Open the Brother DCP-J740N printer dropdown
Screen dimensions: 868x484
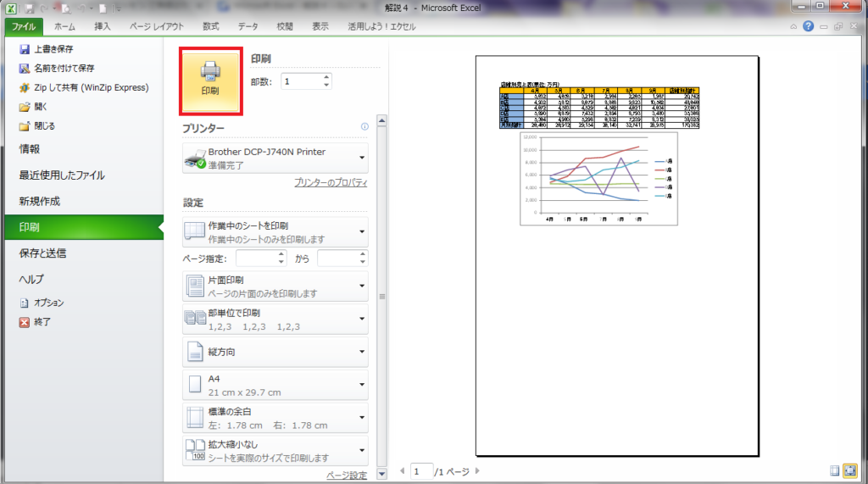click(x=275, y=158)
